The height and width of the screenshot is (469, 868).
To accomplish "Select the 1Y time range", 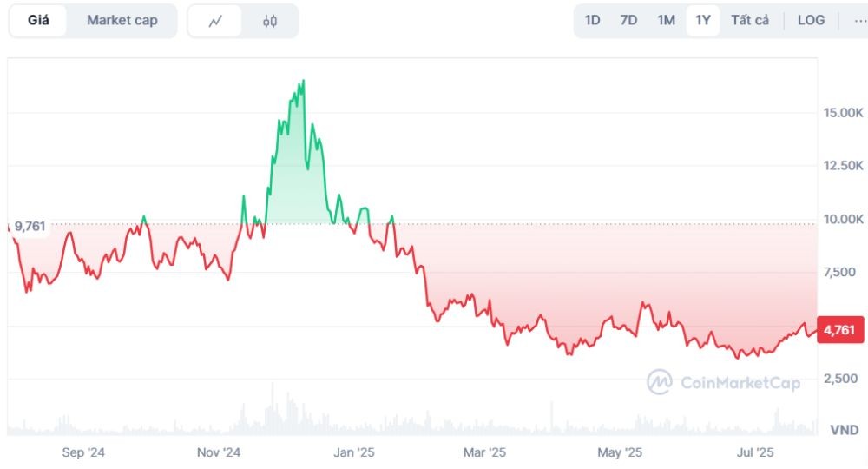I will (x=703, y=20).
